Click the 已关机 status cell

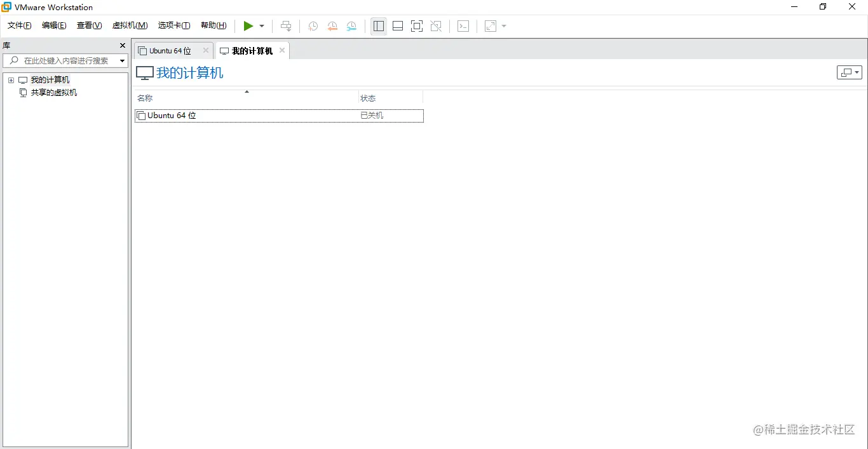pyautogui.click(x=372, y=116)
